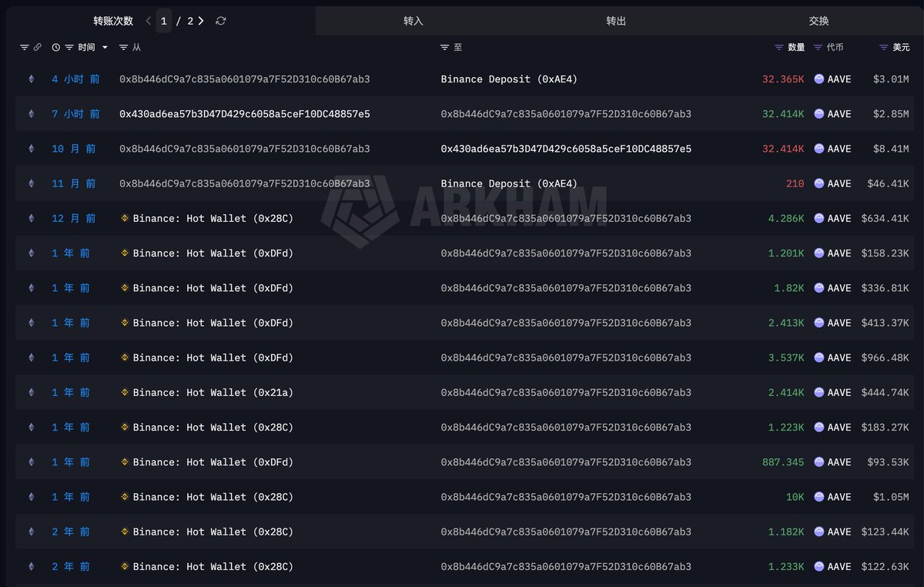Image resolution: width=924 pixels, height=587 pixels.
Task: Filter by 美元 USD value
Action: [x=884, y=48]
